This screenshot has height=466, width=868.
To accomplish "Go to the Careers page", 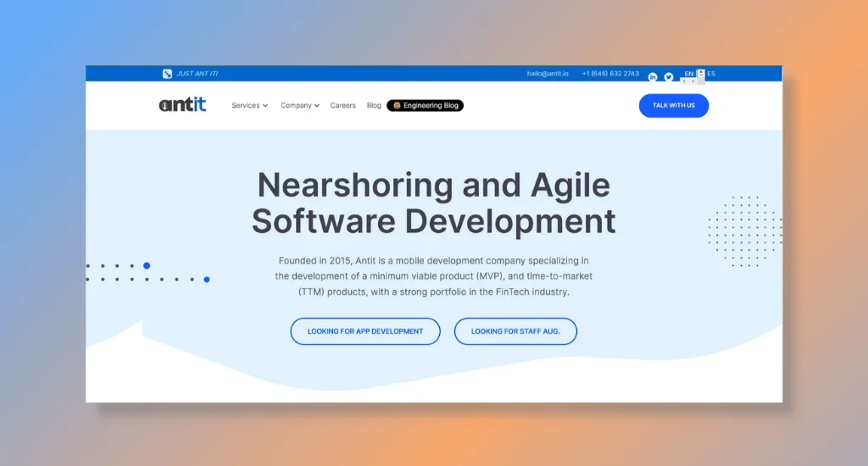I will click(343, 106).
